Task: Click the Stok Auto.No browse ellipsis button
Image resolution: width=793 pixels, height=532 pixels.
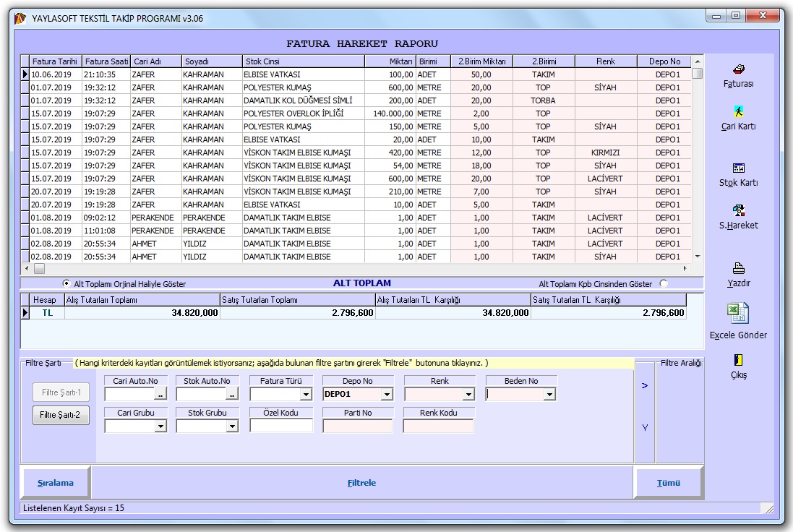Action: click(x=232, y=395)
